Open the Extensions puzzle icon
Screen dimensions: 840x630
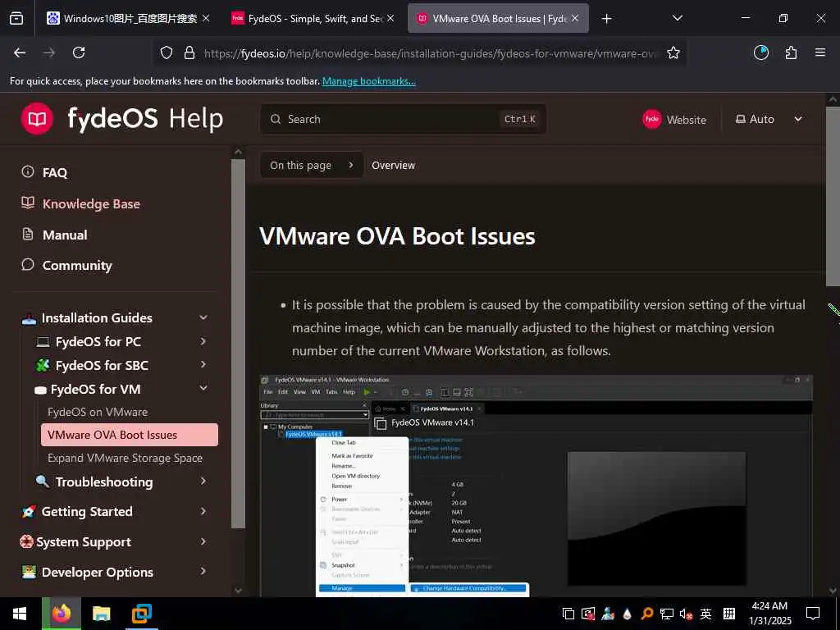coord(792,52)
